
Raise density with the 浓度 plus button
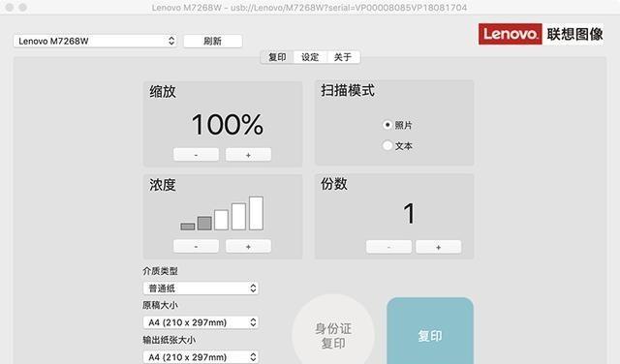click(248, 246)
